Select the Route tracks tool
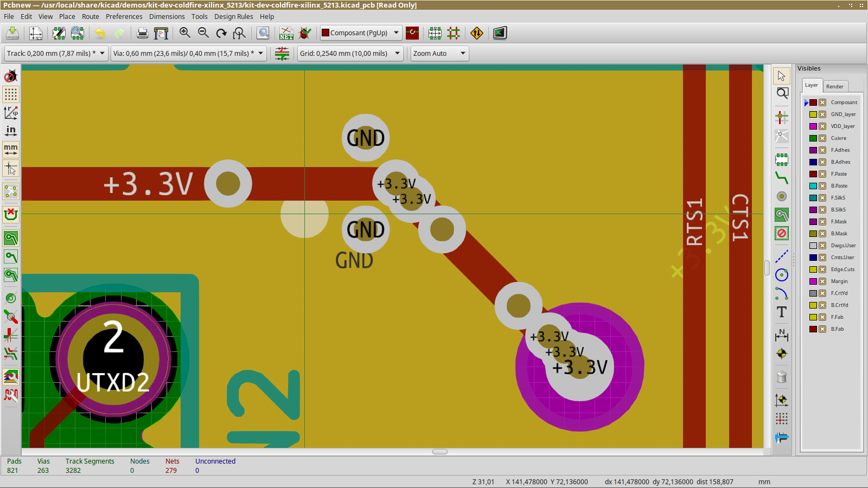 click(x=781, y=178)
